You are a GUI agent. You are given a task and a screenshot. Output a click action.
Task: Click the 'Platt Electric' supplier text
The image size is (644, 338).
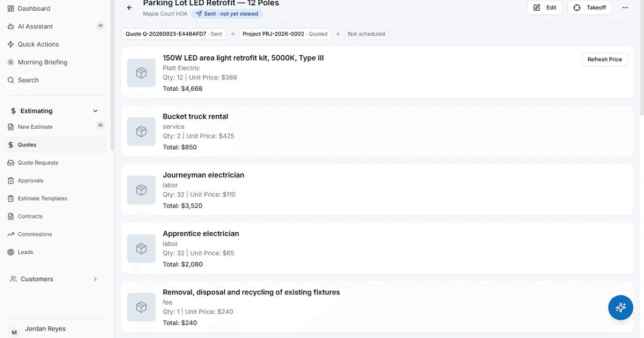(x=181, y=68)
